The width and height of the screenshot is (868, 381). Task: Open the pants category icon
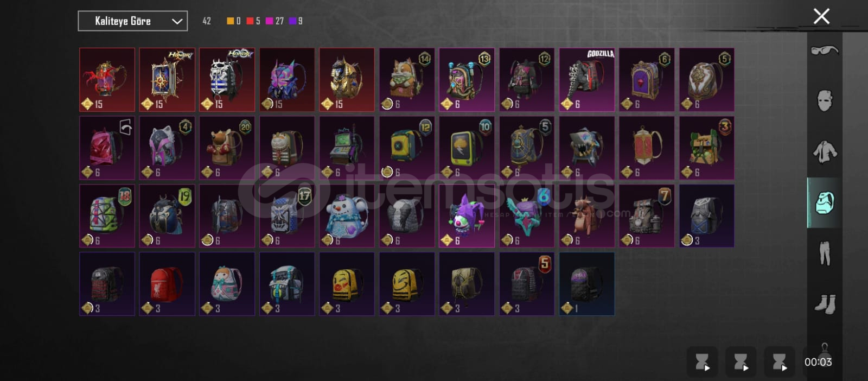coord(825,253)
